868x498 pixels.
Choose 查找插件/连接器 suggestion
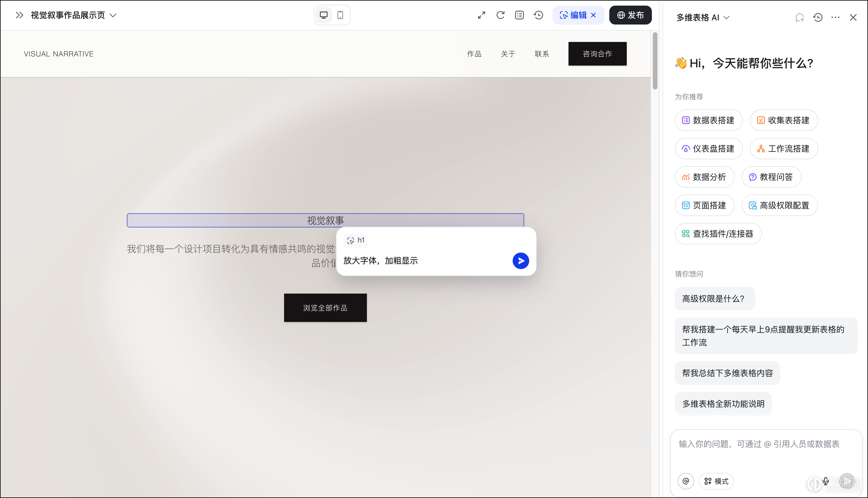tap(718, 234)
